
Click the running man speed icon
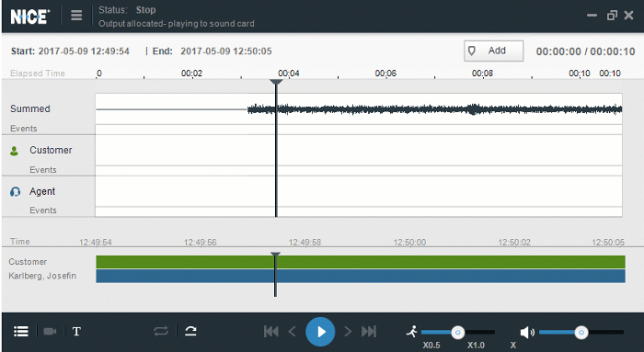tap(412, 332)
